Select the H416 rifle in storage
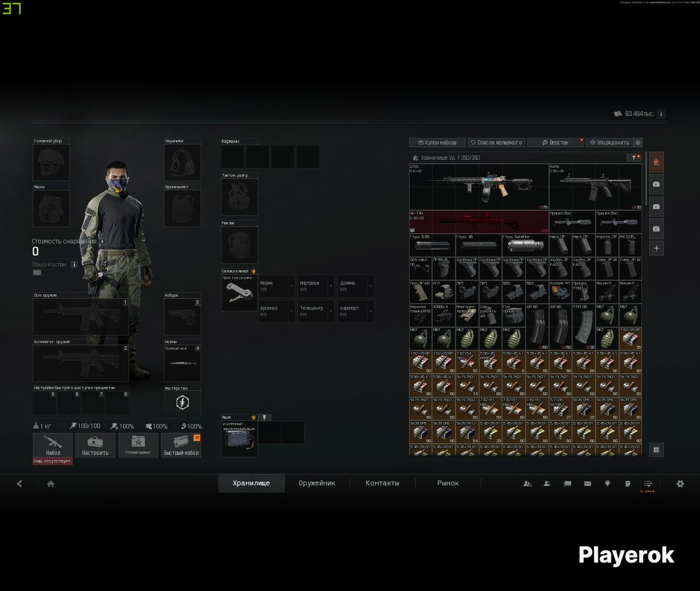The image size is (700, 591). [595, 187]
